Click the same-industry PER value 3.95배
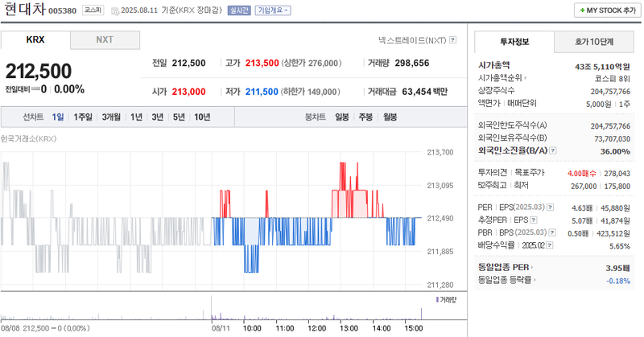 coord(618,268)
